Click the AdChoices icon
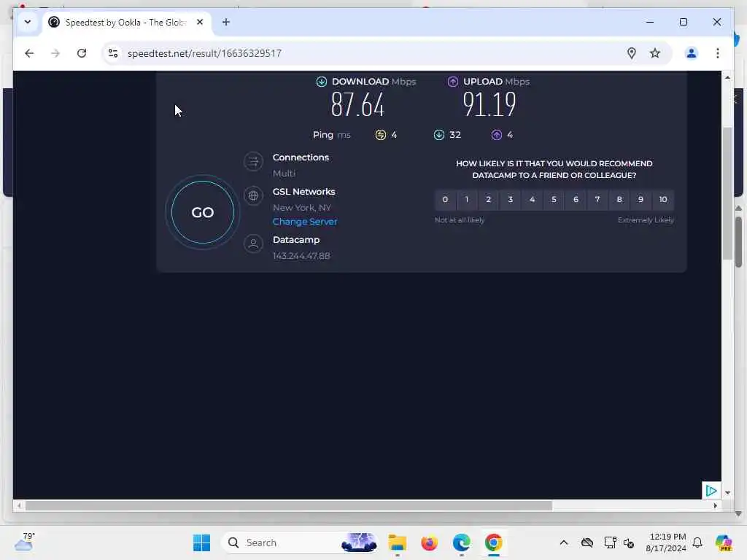747x560 pixels. [x=711, y=491]
